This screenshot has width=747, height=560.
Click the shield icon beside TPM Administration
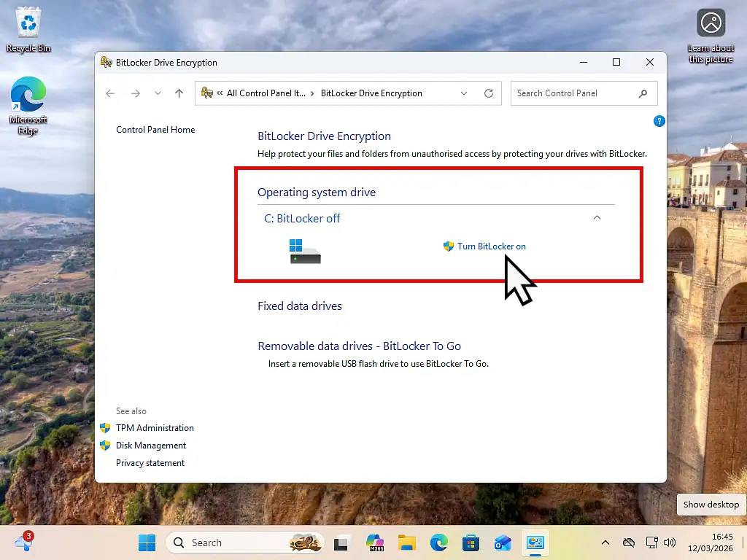[x=106, y=428]
